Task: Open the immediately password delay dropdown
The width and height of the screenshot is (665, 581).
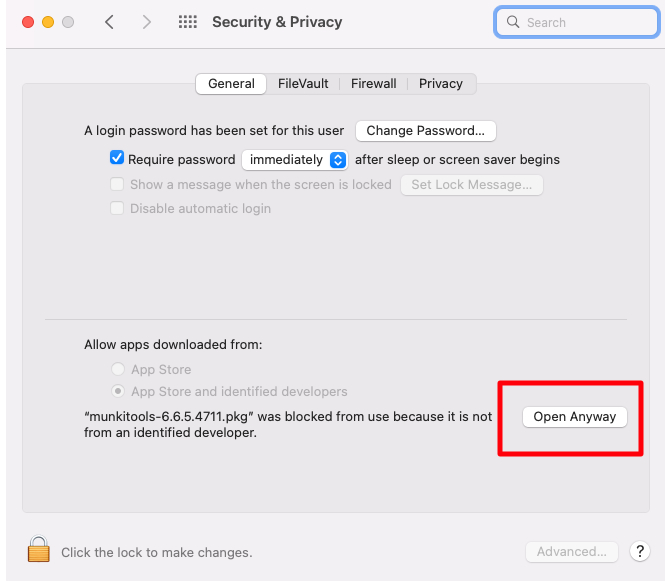Action: pyautogui.click(x=295, y=160)
